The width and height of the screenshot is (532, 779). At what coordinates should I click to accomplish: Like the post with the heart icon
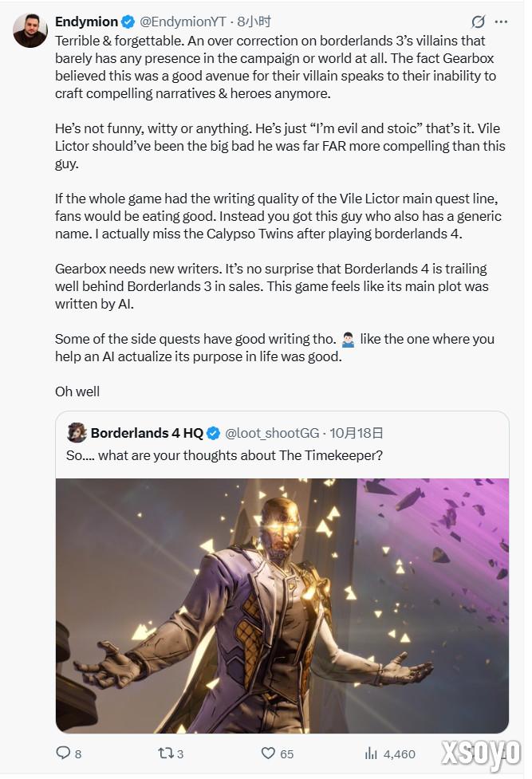pyautogui.click(x=268, y=753)
